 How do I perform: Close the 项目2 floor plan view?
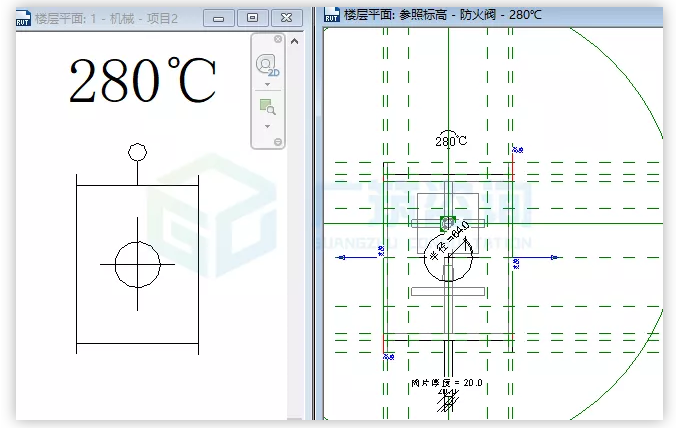pos(287,18)
